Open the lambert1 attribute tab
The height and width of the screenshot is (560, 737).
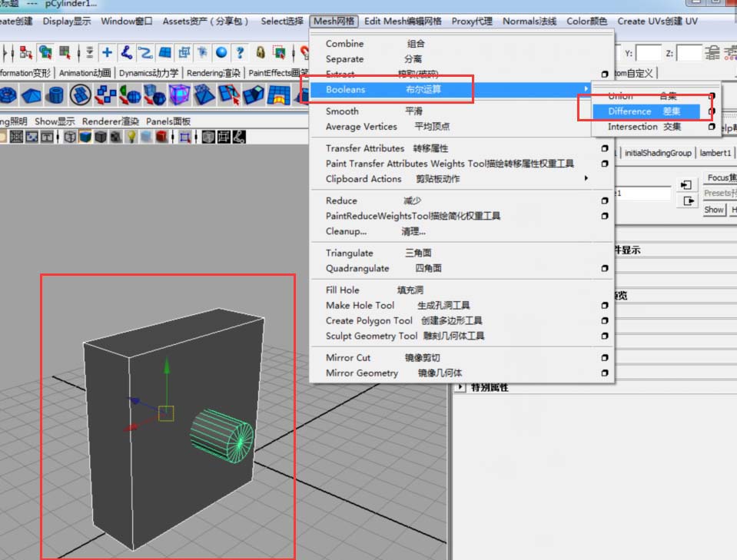pyautogui.click(x=715, y=153)
